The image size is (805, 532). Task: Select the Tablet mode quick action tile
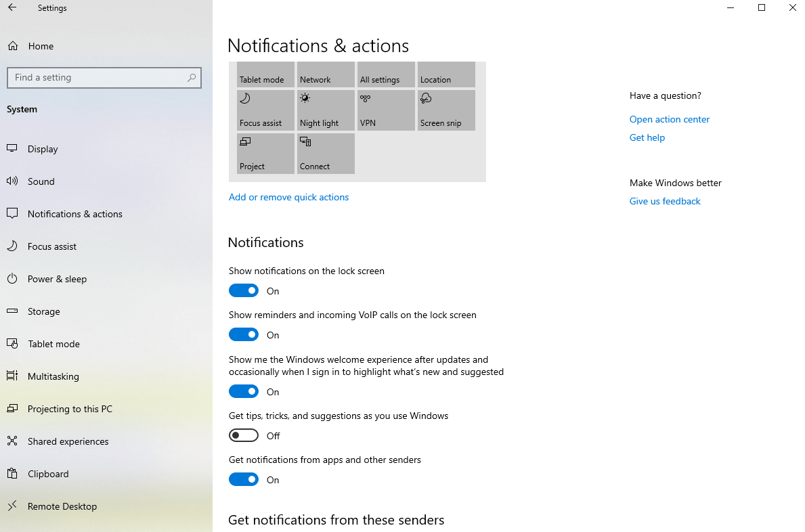tap(265, 74)
